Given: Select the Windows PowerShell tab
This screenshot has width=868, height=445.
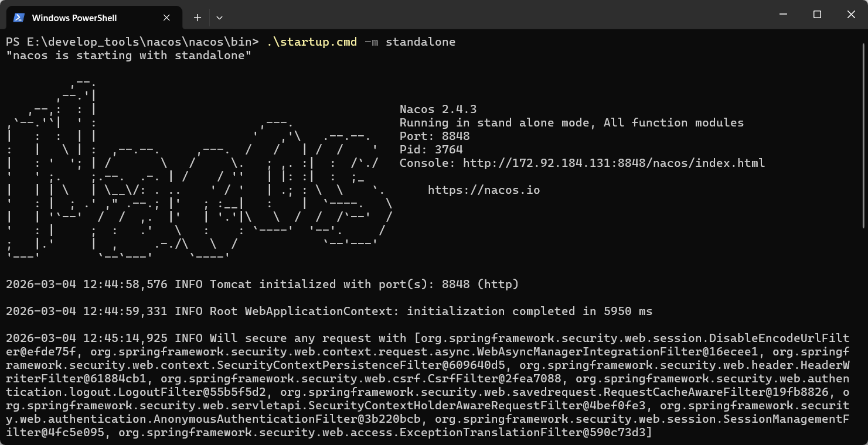Looking at the screenshot, I should pyautogui.click(x=94, y=18).
